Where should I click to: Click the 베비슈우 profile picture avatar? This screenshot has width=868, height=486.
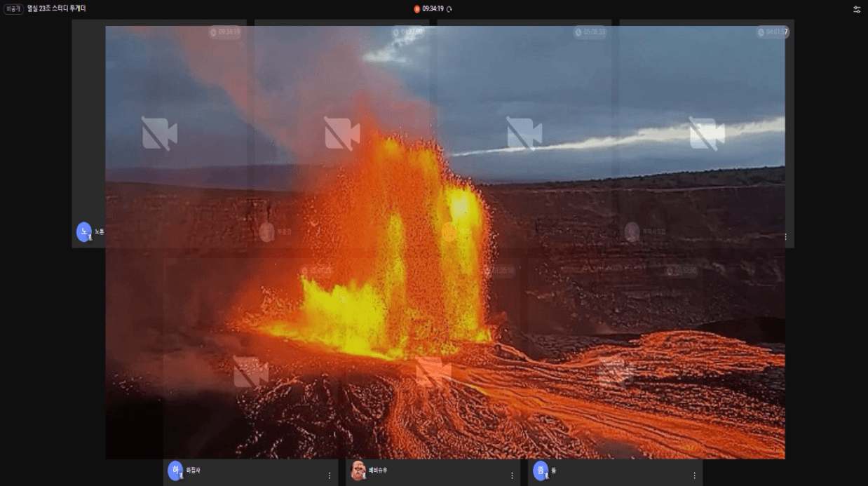(358, 471)
